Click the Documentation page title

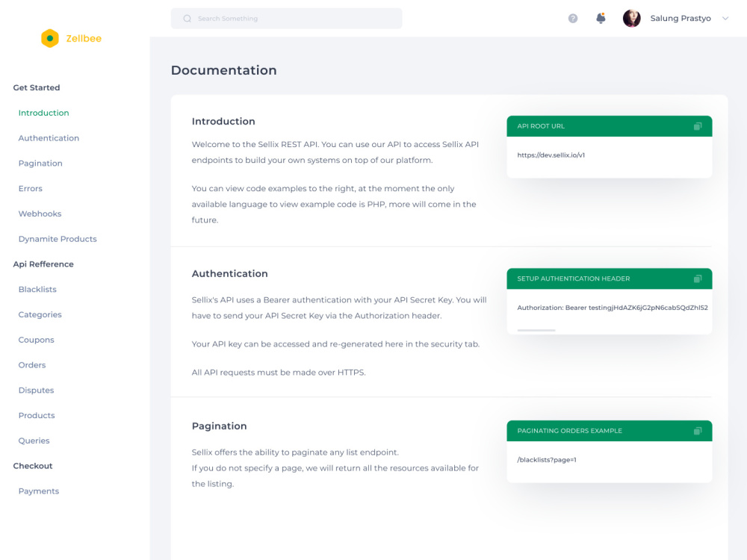point(224,70)
